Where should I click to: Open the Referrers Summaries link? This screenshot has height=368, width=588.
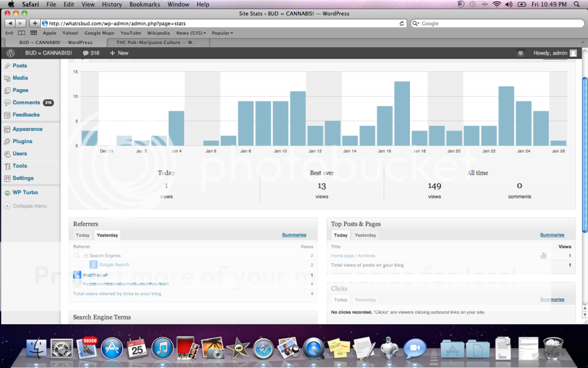coord(294,235)
